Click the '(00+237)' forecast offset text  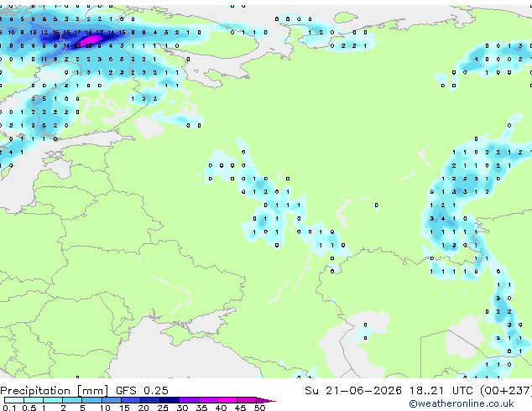click(505, 391)
